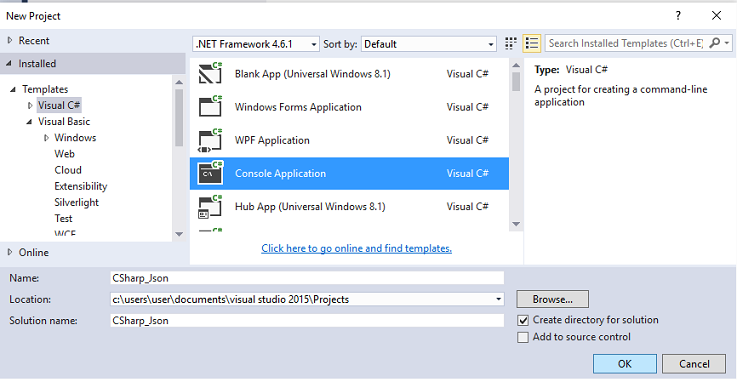Expand the Recent section

coord(10,40)
